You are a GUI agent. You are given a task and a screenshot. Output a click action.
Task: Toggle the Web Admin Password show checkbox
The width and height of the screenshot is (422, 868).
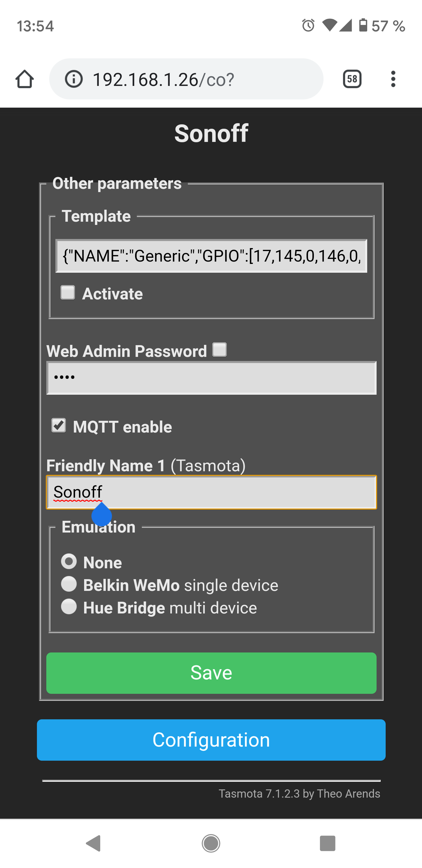pyautogui.click(x=219, y=350)
